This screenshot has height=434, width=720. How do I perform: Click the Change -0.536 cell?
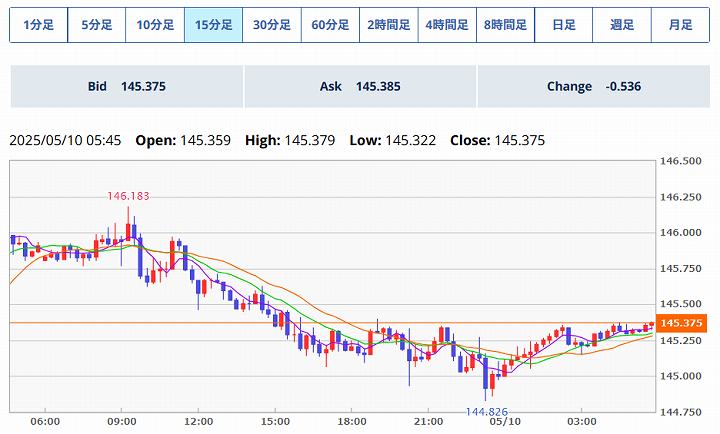click(x=593, y=87)
